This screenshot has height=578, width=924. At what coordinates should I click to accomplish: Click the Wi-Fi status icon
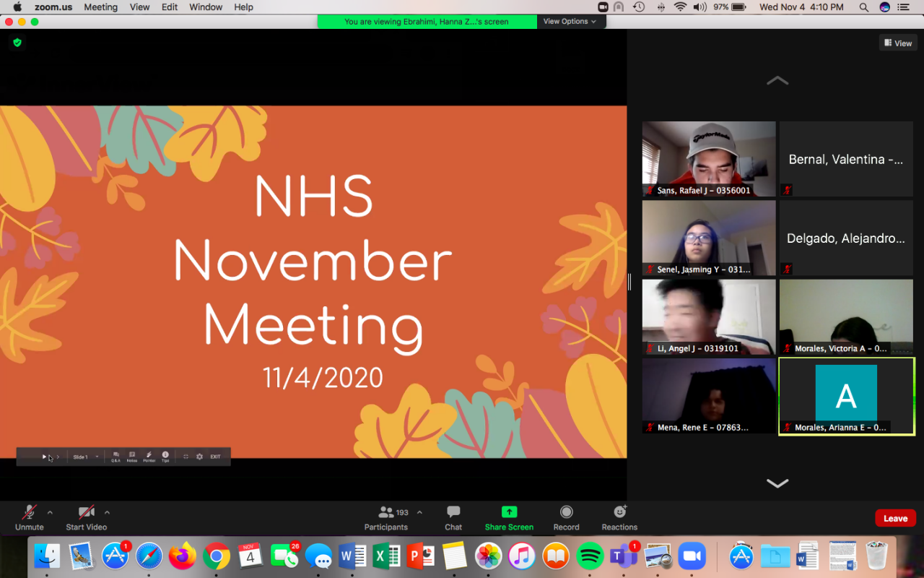680,7
